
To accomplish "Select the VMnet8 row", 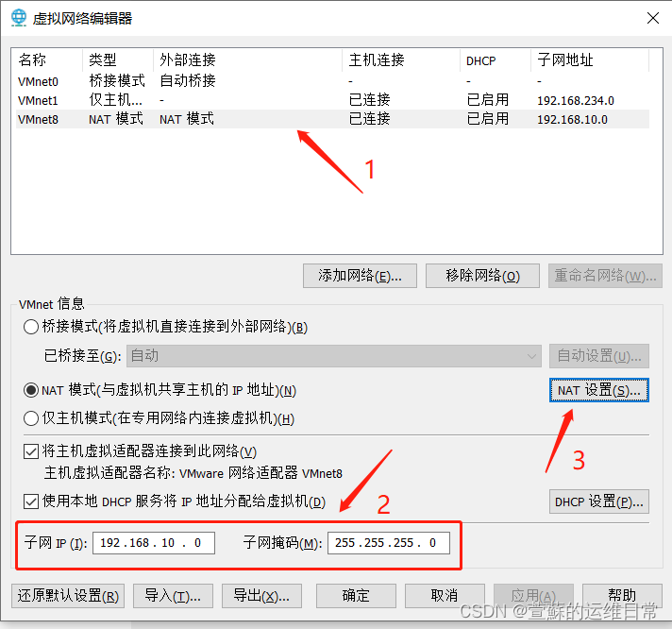I will [332, 119].
